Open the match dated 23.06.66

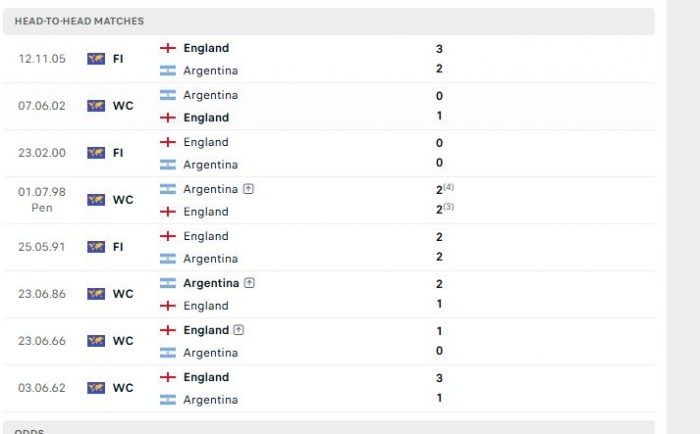329,341
